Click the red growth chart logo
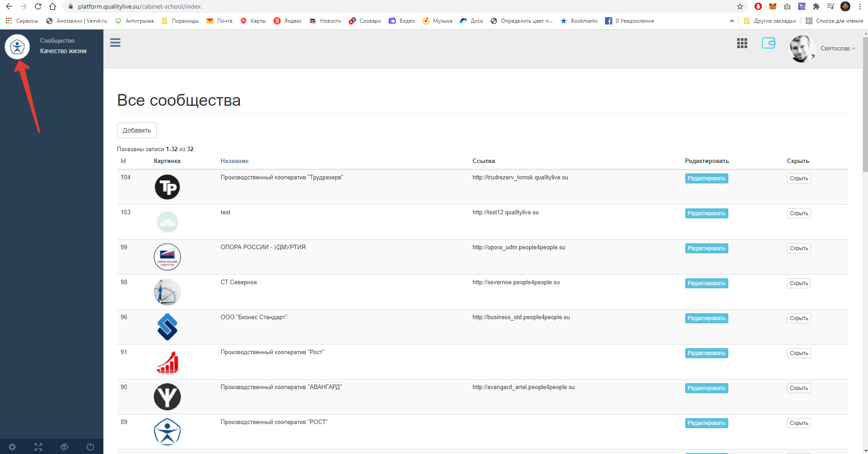This screenshot has height=454, width=868. [x=167, y=363]
